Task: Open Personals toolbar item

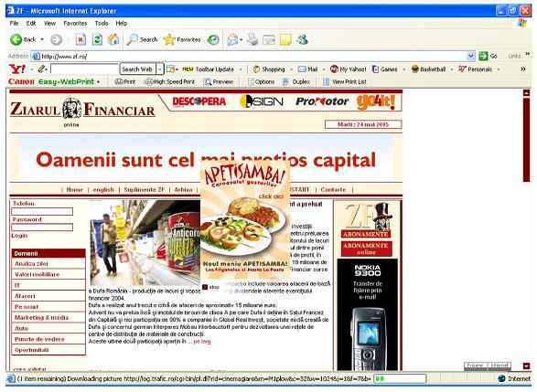Action: pos(475,69)
